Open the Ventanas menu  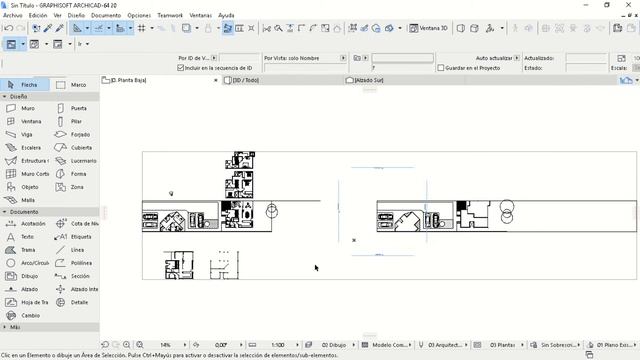coord(200,15)
